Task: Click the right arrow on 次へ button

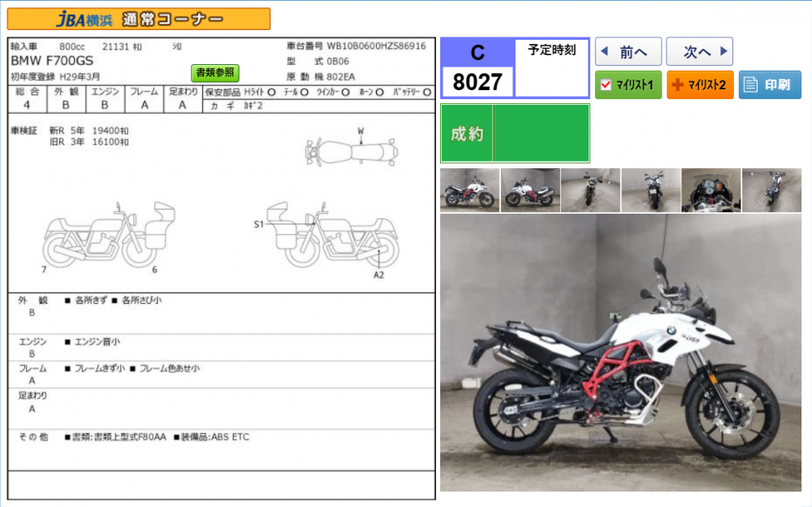Action: (724, 52)
